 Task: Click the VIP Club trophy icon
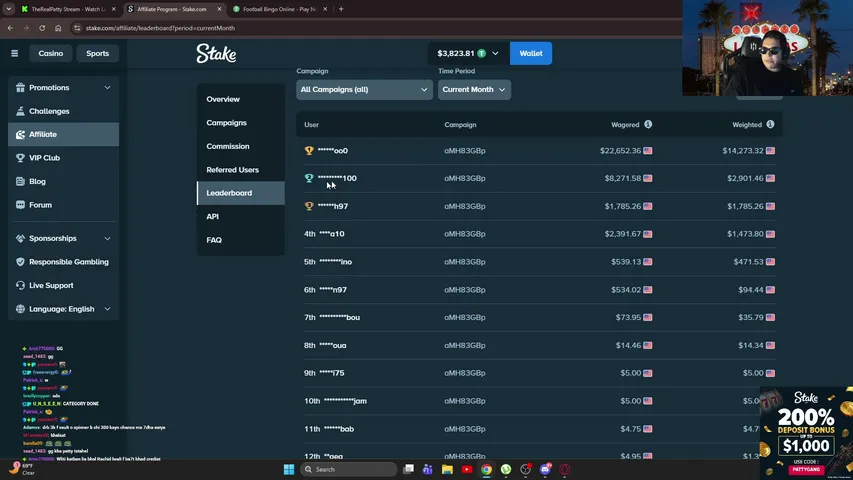coord(20,158)
